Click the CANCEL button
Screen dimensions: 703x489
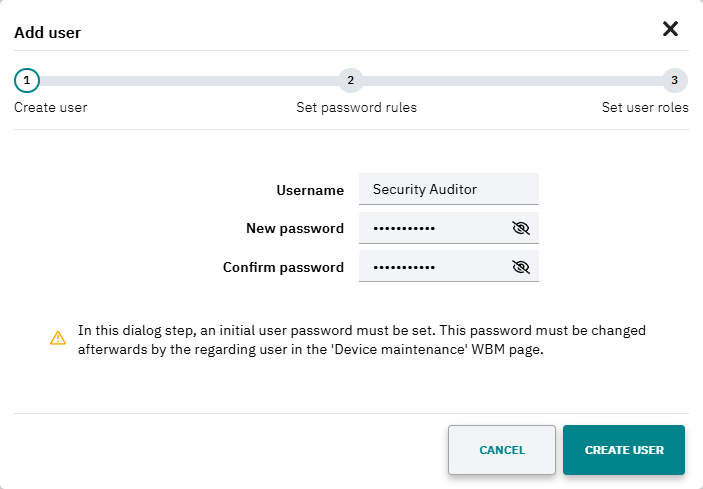tap(502, 450)
